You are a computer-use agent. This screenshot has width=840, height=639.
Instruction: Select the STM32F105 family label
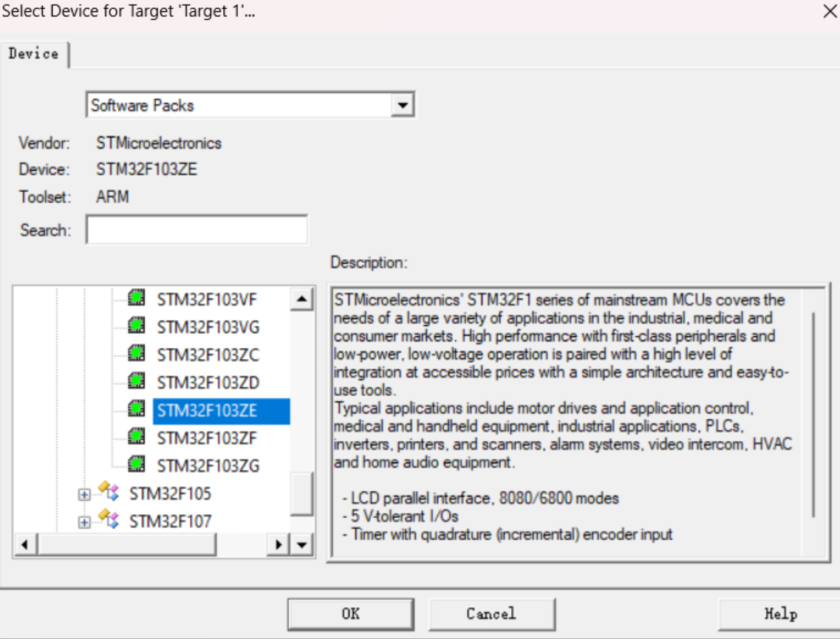(x=171, y=494)
